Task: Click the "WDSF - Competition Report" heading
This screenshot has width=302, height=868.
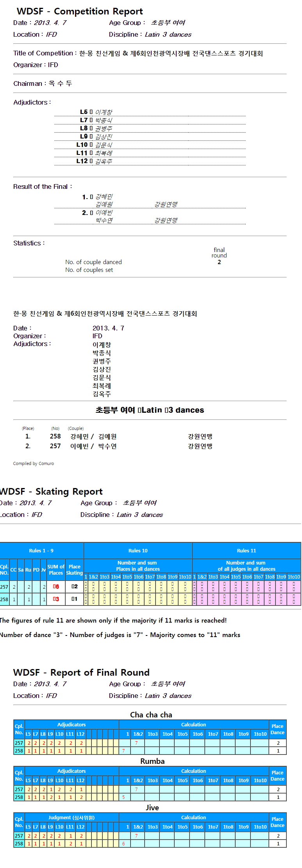Action: pyautogui.click(x=80, y=11)
